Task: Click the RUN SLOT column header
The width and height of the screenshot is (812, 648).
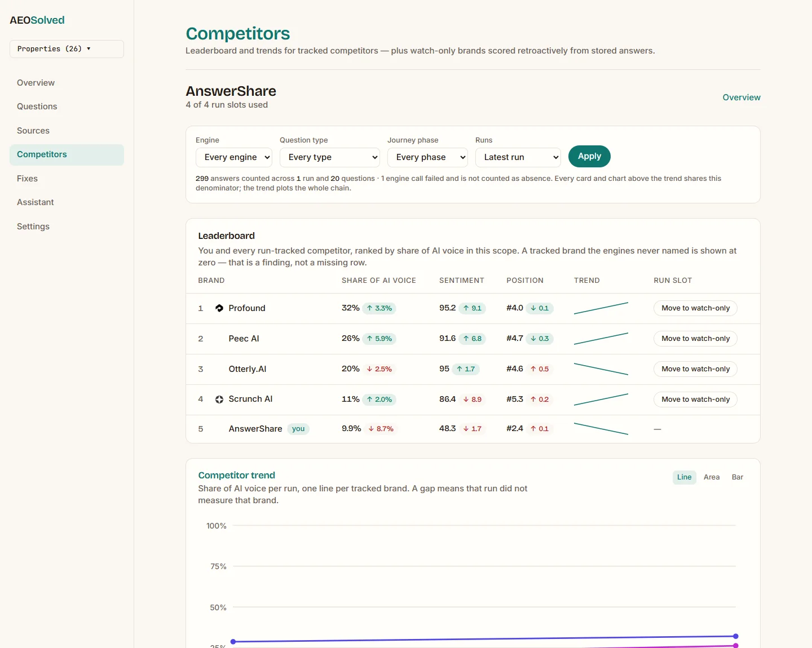Action: [x=673, y=281]
